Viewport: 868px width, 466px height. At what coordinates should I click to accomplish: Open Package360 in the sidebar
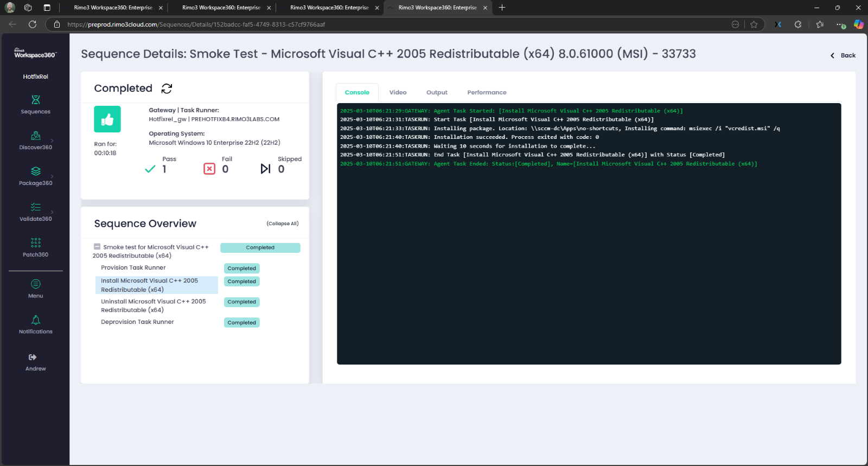coord(36,172)
